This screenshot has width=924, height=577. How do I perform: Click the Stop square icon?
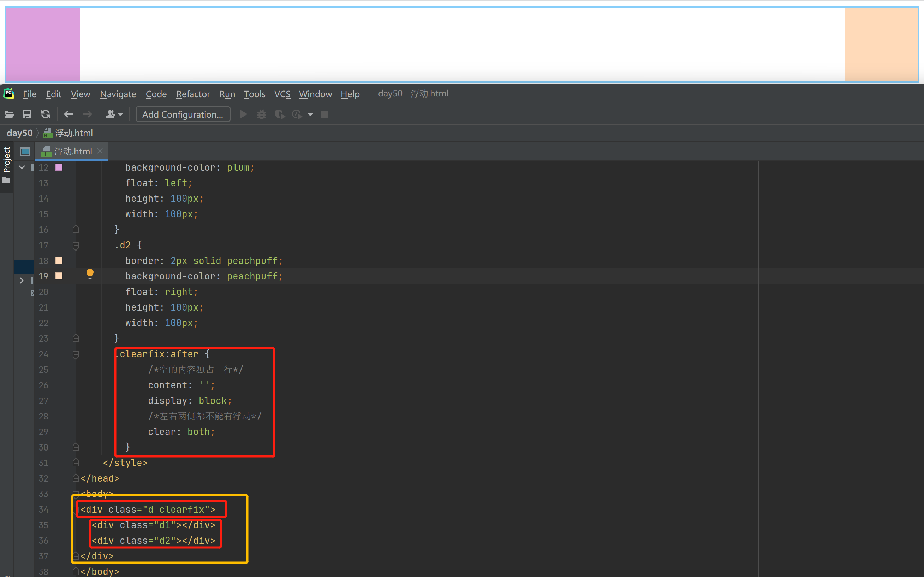coord(324,114)
